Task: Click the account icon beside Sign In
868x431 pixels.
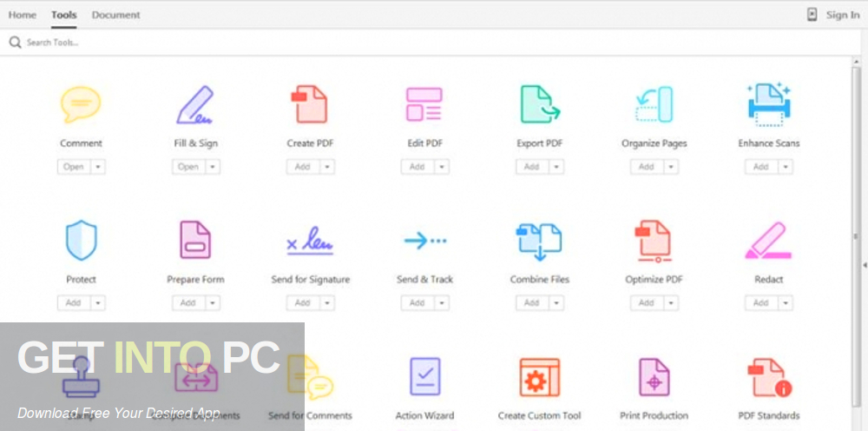Action: click(x=812, y=15)
